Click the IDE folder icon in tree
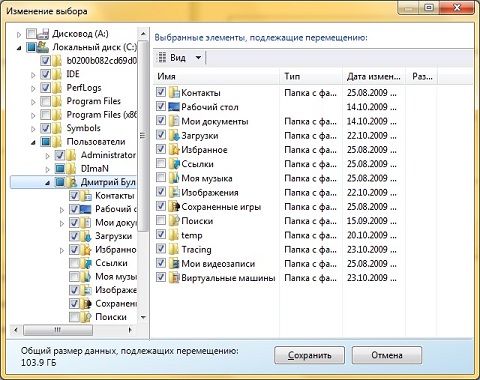This screenshot has height=380, width=480. [58, 74]
